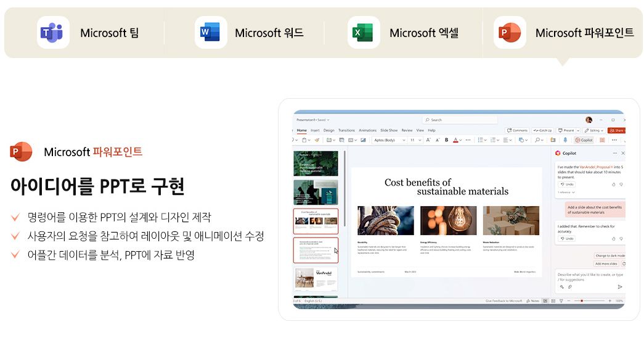Select the Cost benefits slide thumbnail
The image size is (644, 340).
click(316, 221)
